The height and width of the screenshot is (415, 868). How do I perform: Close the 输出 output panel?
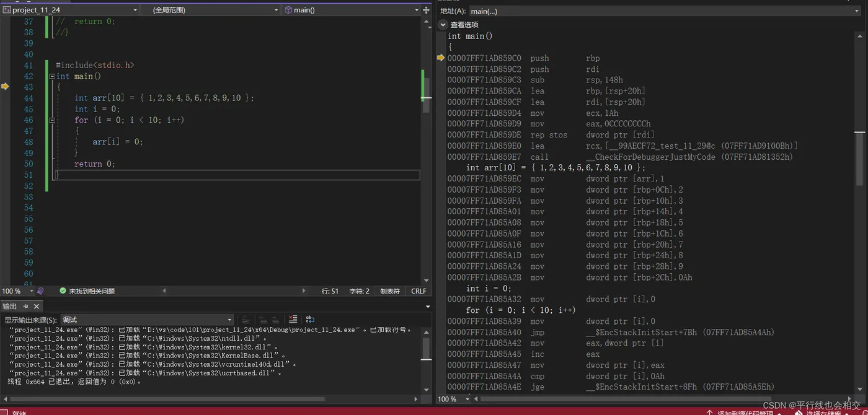(37, 307)
